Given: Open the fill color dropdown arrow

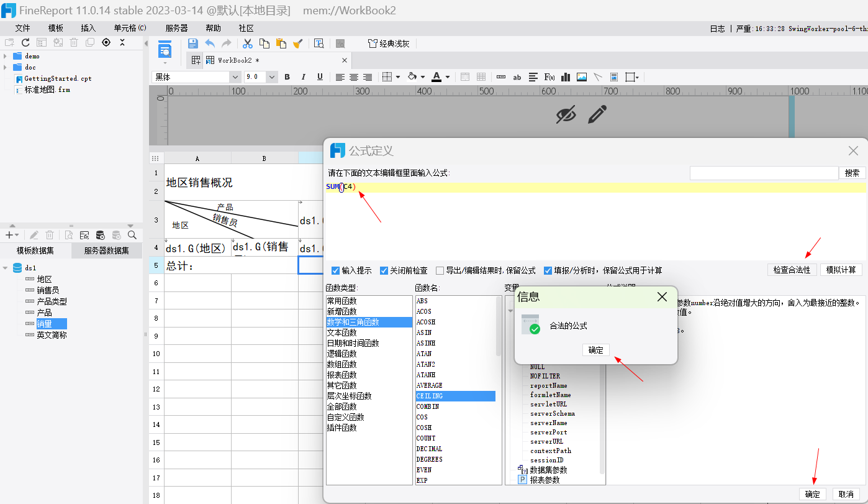Looking at the screenshot, I should (x=423, y=77).
